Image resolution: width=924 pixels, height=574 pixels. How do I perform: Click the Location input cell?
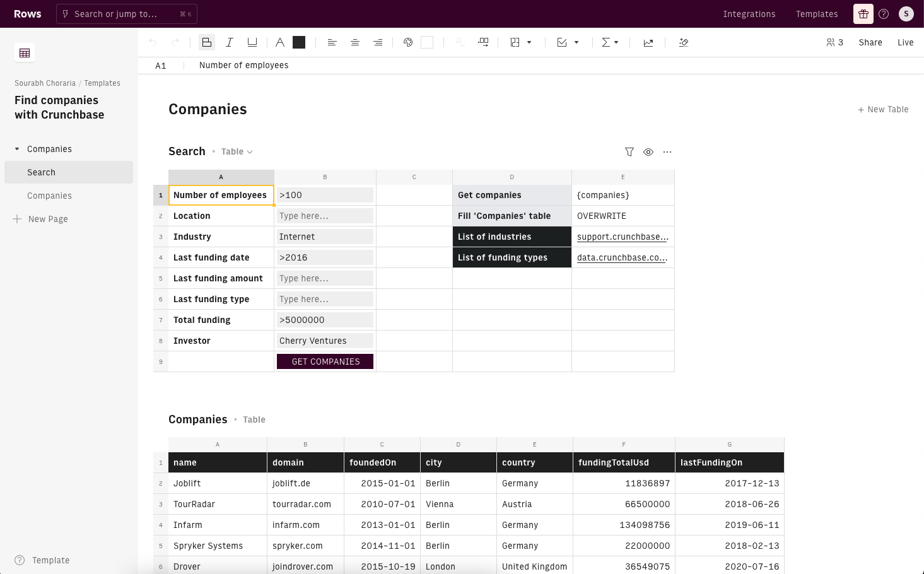click(x=325, y=216)
